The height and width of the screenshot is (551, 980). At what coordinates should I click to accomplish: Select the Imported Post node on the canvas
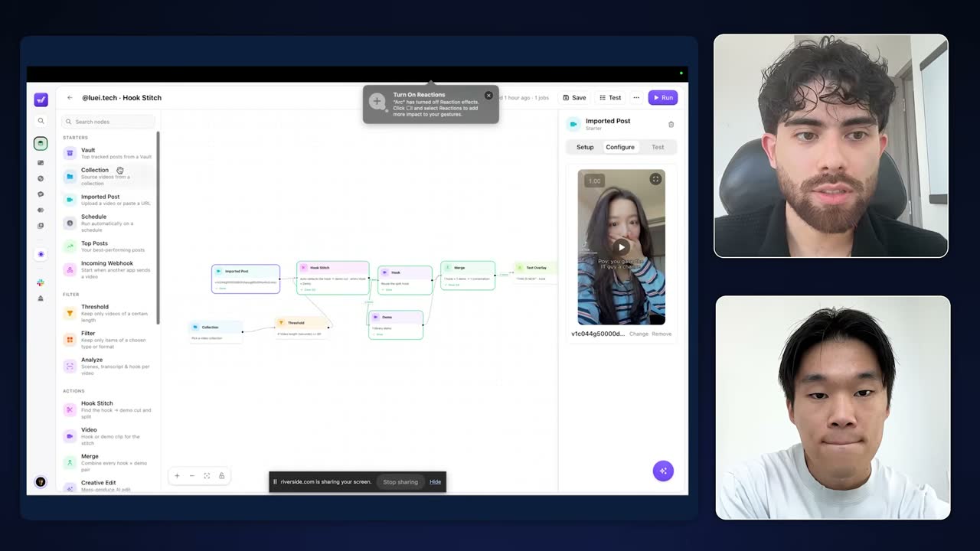246,279
